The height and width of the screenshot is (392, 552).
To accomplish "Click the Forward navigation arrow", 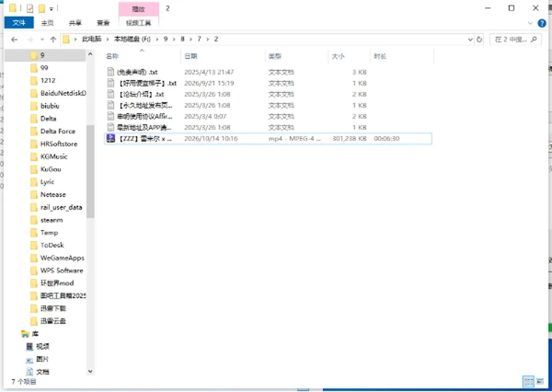I will (x=30, y=40).
